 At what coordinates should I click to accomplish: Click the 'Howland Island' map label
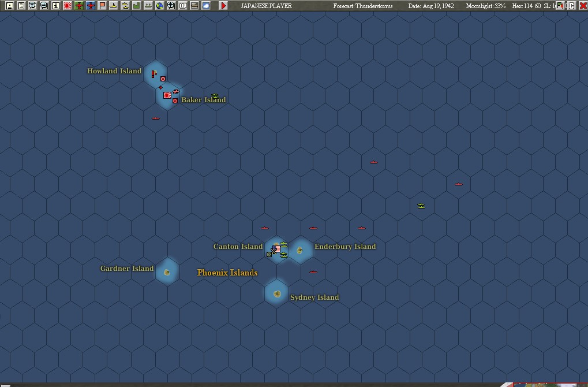coord(114,71)
